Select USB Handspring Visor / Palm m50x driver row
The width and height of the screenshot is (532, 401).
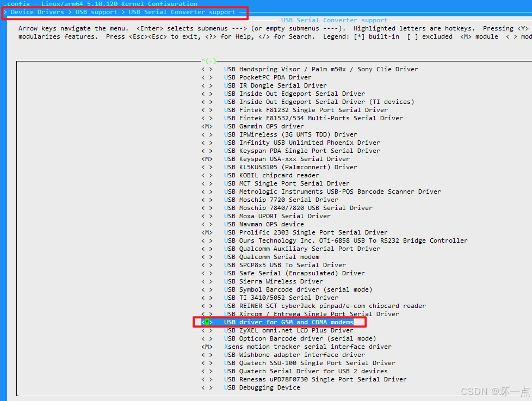(320, 69)
